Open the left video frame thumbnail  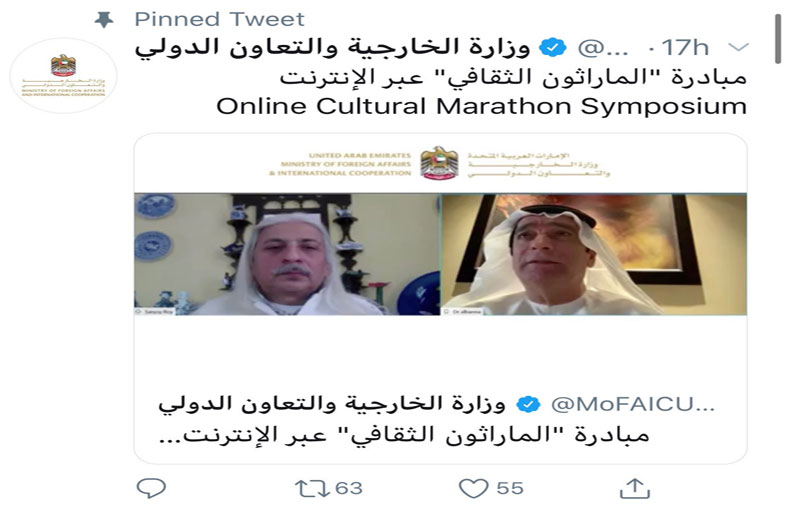tap(287, 254)
